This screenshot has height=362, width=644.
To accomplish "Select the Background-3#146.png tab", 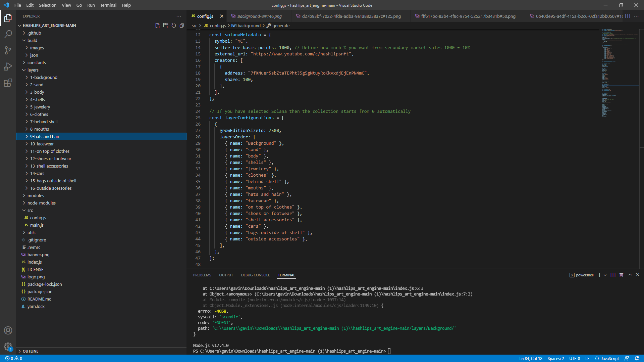I will point(259,16).
